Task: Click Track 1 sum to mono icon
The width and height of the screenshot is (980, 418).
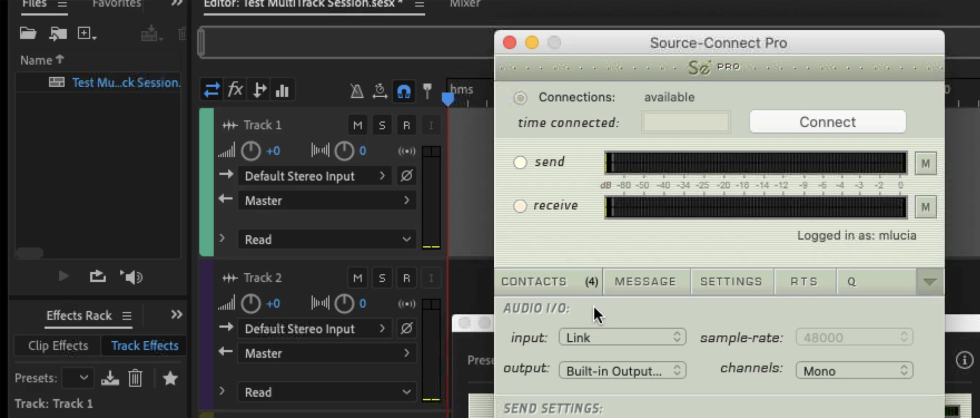Action: tap(407, 151)
